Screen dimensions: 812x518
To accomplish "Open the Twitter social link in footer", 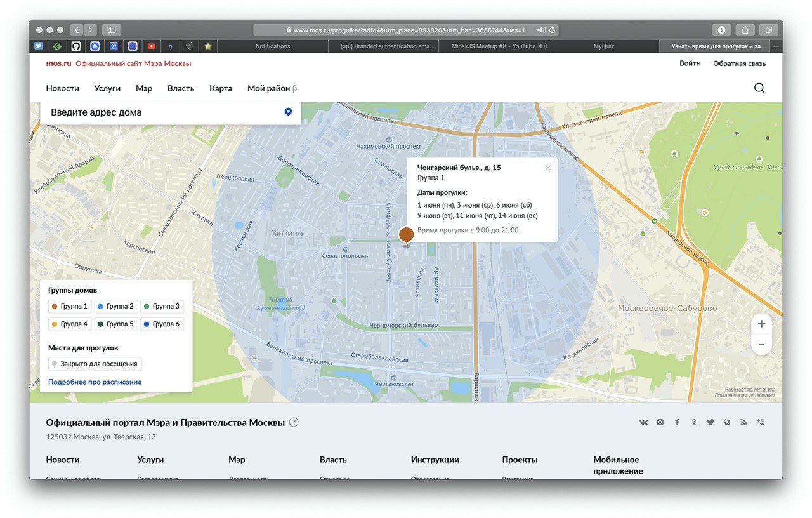I will [x=710, y=422].
